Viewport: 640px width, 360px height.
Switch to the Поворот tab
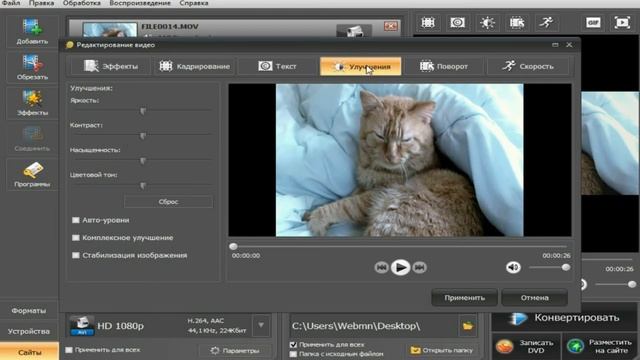click(444, 66)
